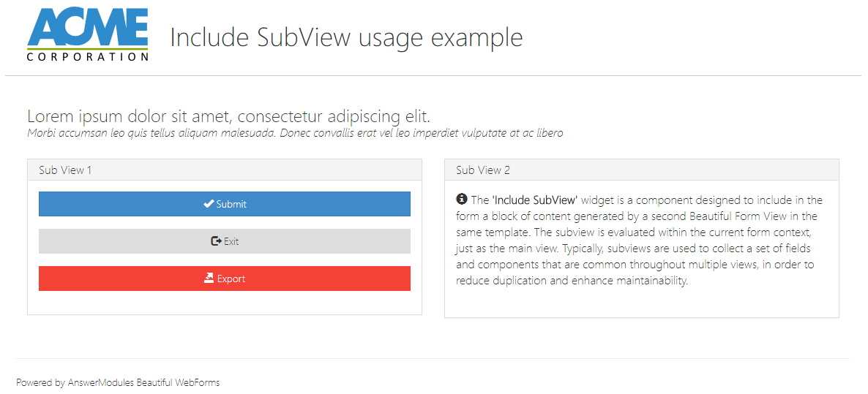
Task: Click empty space below the Export button
Action: coord(225,303)
